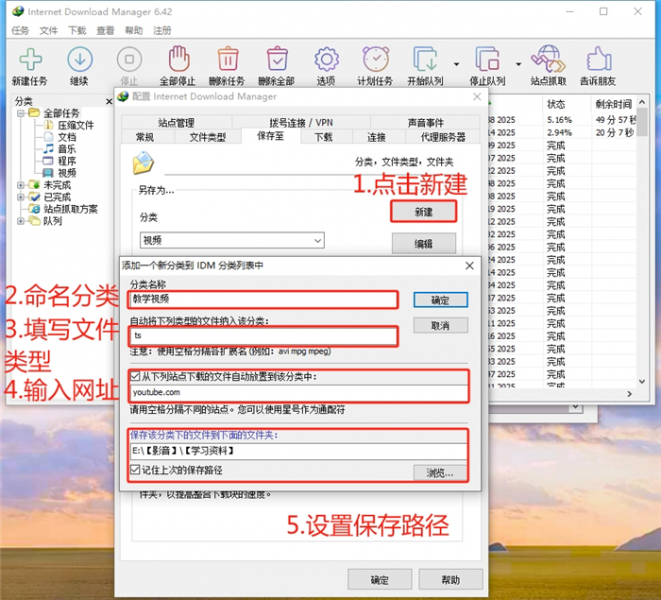This screenshot has height=600, width=661.
Task: Select the 视频 category in tree
Action: [x=67, y=173]
